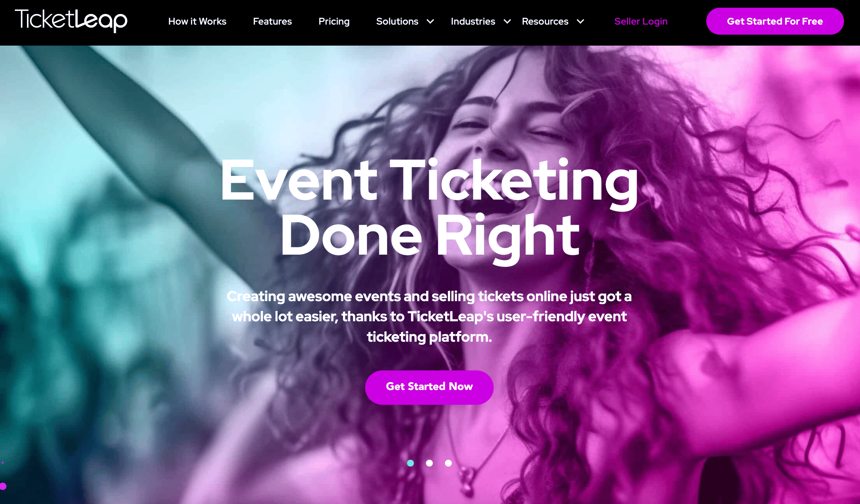Click the hero subtitle paragraph text
The height and width of the screenshot is (504, 860).
[x=429, y=316]
